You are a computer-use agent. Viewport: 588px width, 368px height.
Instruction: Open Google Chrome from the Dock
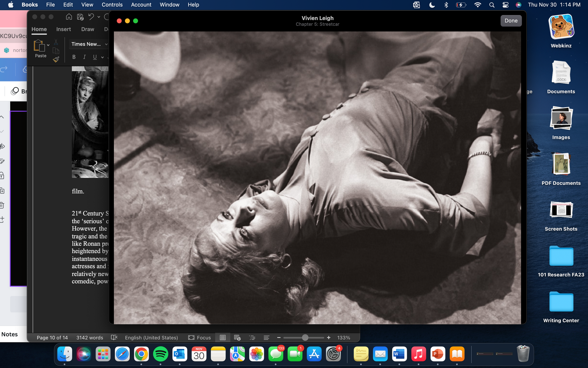[141, 354]
